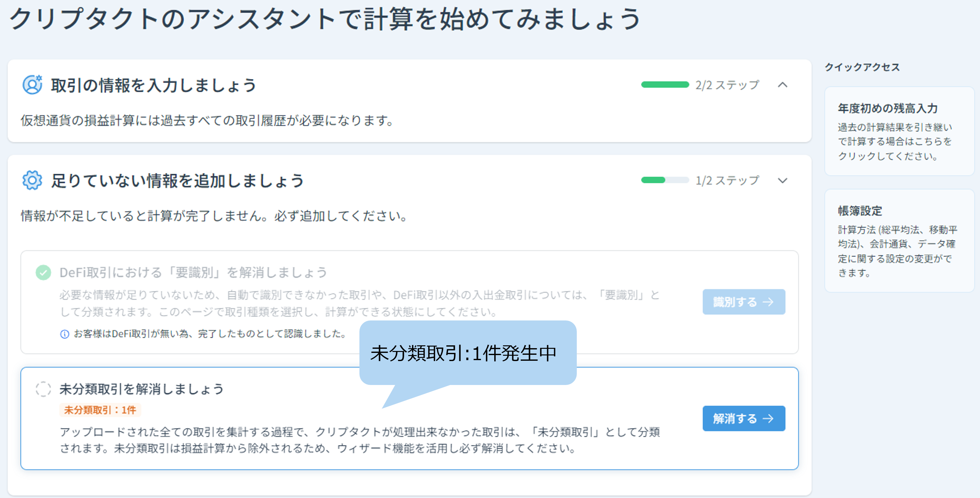This screenshot has height=498, width=980.
Task: Click the info icon beside お客様はDeFi取引が無い為
Action: tap(65, 334)
